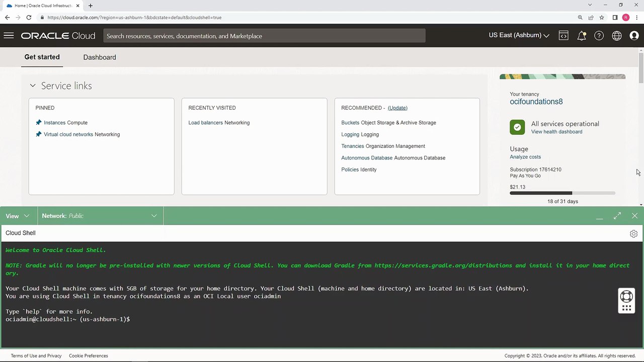The height and width of the screenshot is (362, 644).
Task: Click View health dashboard link
Action: point(556,132)
